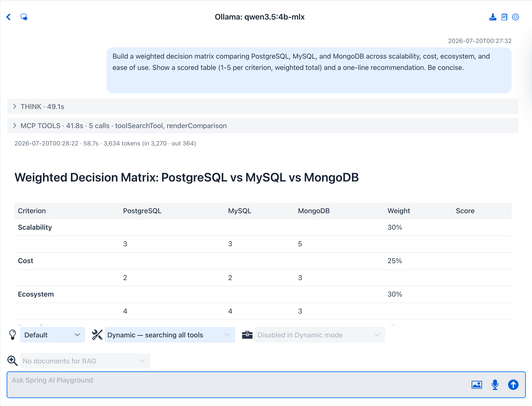Focus the Ask Spring AI Playground input
This screenshot has height=406, width=532.
(x=266, y=385)
